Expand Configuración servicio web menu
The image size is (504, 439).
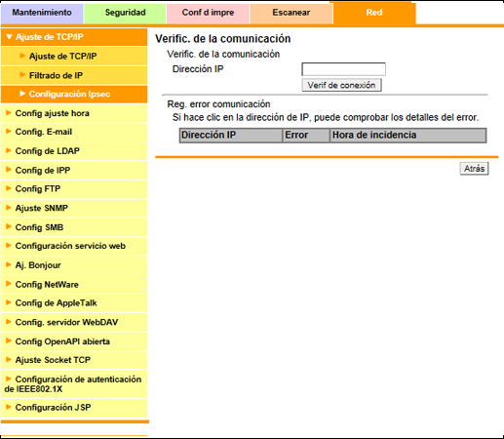(74, 246)
